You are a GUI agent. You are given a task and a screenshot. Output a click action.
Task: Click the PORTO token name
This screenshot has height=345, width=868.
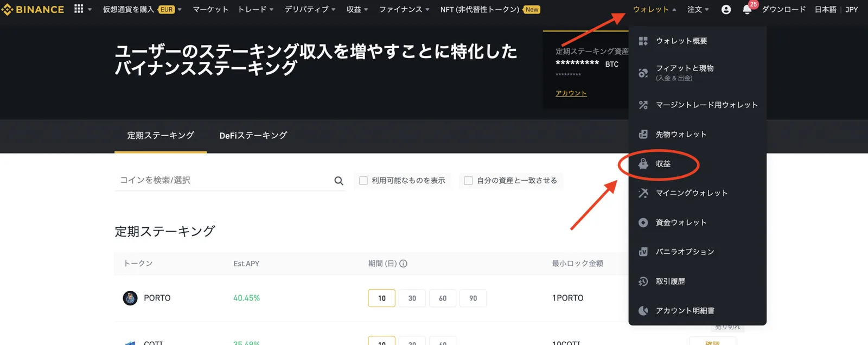pos(157,298)
